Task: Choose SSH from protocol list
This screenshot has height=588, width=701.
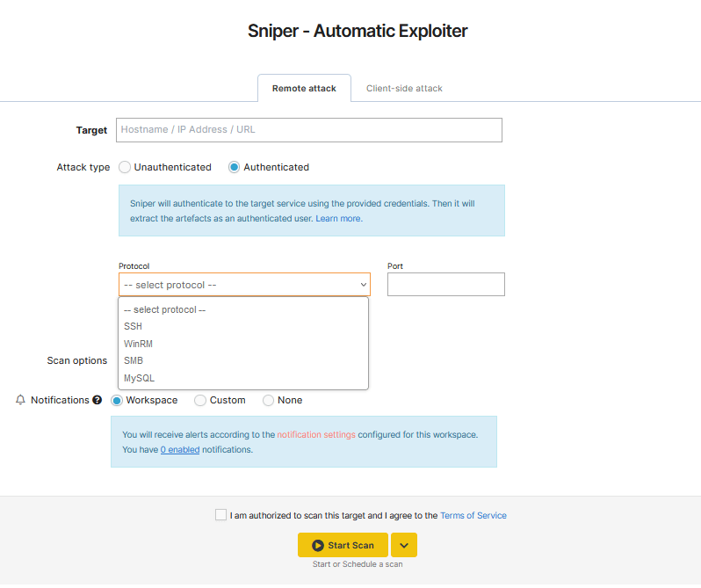Action: click(134, 326)
